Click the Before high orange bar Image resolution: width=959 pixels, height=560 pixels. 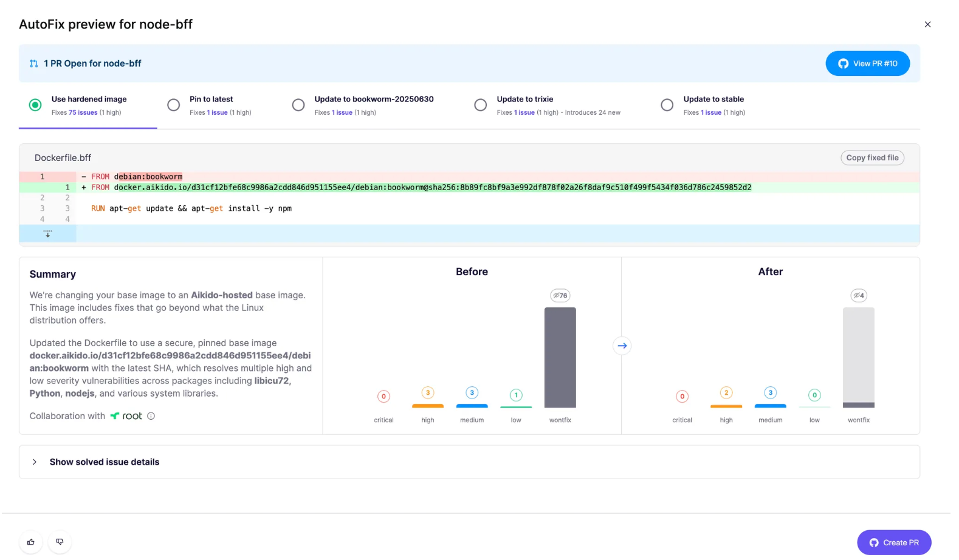428,406
